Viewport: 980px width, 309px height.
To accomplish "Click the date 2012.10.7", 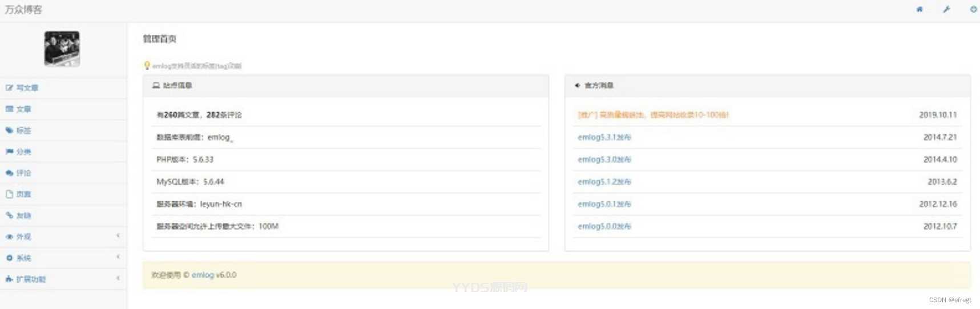I will tap(940, 226).
